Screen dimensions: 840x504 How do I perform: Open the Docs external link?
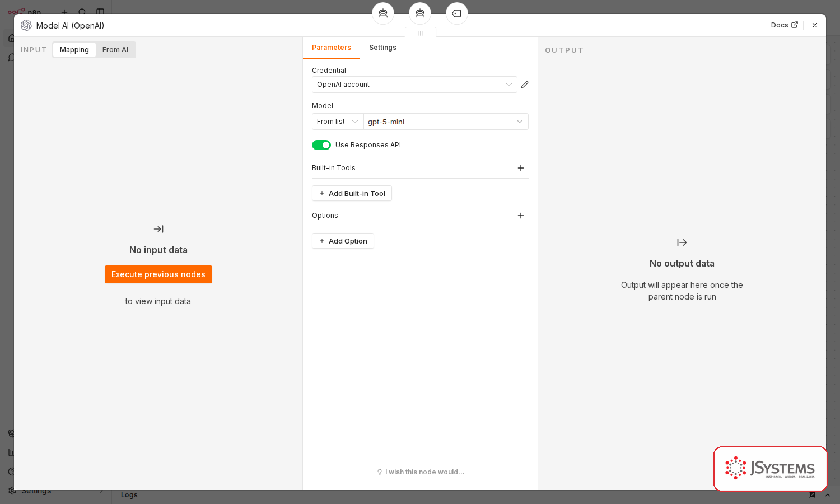tap(784, 25)
